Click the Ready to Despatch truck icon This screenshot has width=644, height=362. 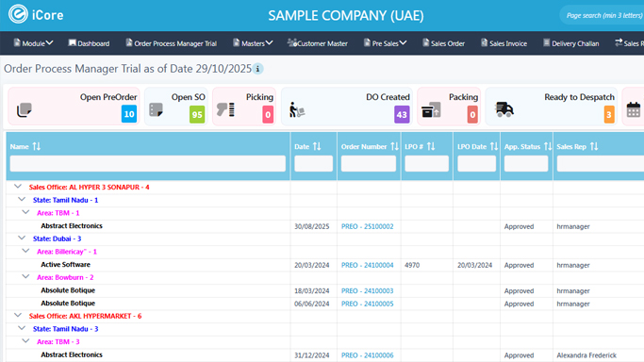point(504,109)
